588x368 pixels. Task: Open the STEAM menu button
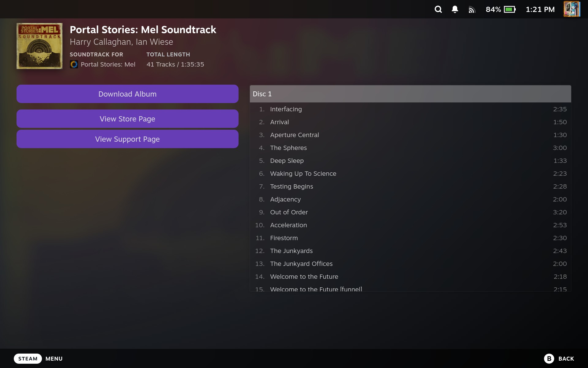click(28, 358)
